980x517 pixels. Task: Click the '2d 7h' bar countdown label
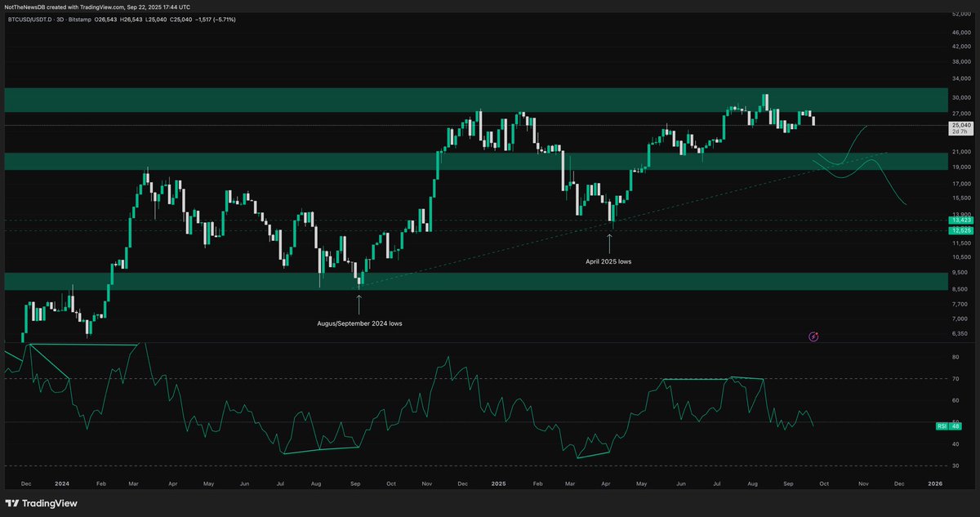(958, 131)
